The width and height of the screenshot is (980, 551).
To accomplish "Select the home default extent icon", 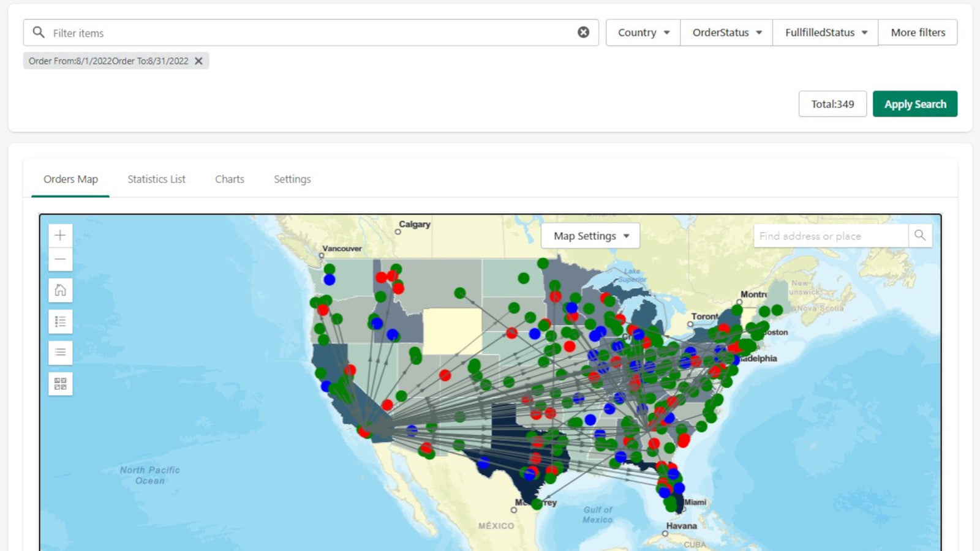I will (x=60, y=290).
